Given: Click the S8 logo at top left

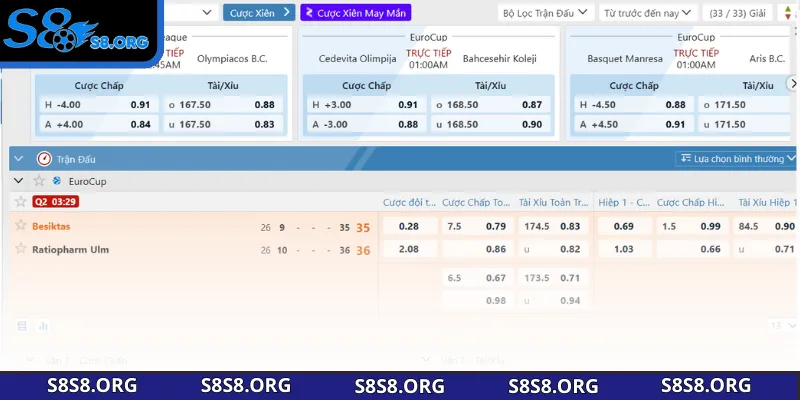Looking at the screenshot, I should [72, 31].
